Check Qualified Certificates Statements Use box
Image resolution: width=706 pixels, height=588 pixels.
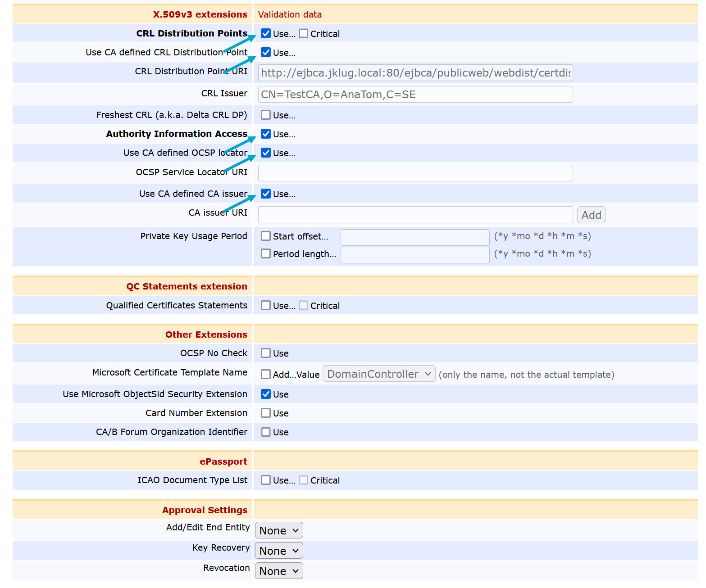pyautogui.click(x=266, y=306)
